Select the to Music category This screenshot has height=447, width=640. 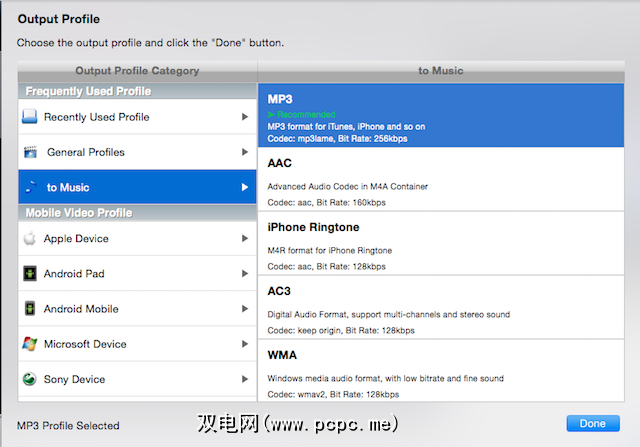point(137,187)
